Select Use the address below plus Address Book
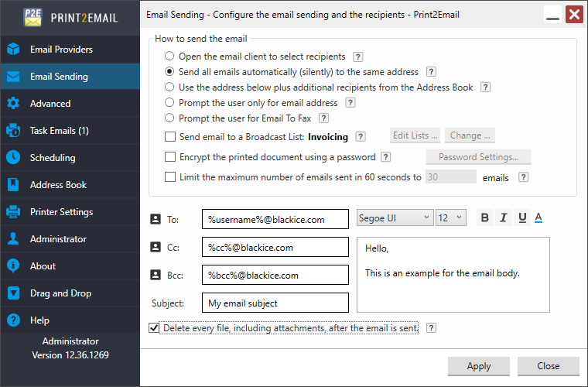Screen dimensions: 588x387 (x=169, y=87)
